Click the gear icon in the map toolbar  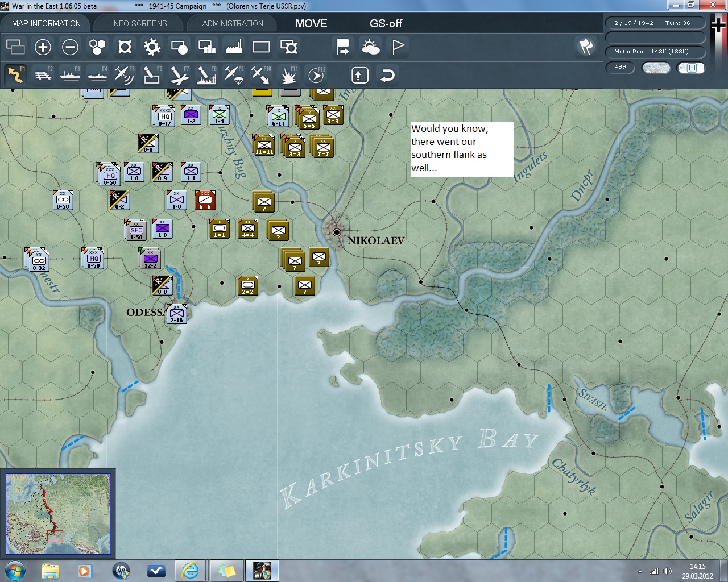(152, 47)
